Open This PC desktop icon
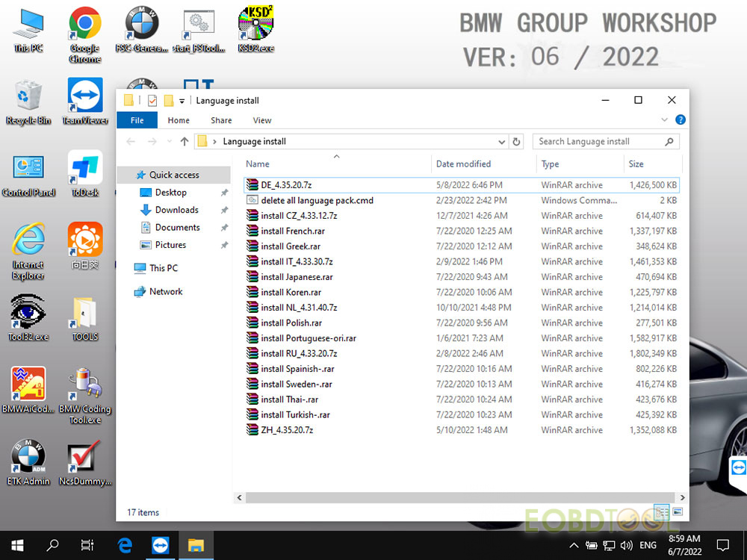The width and height of the screenshot is (747, 560). [28, 29]
